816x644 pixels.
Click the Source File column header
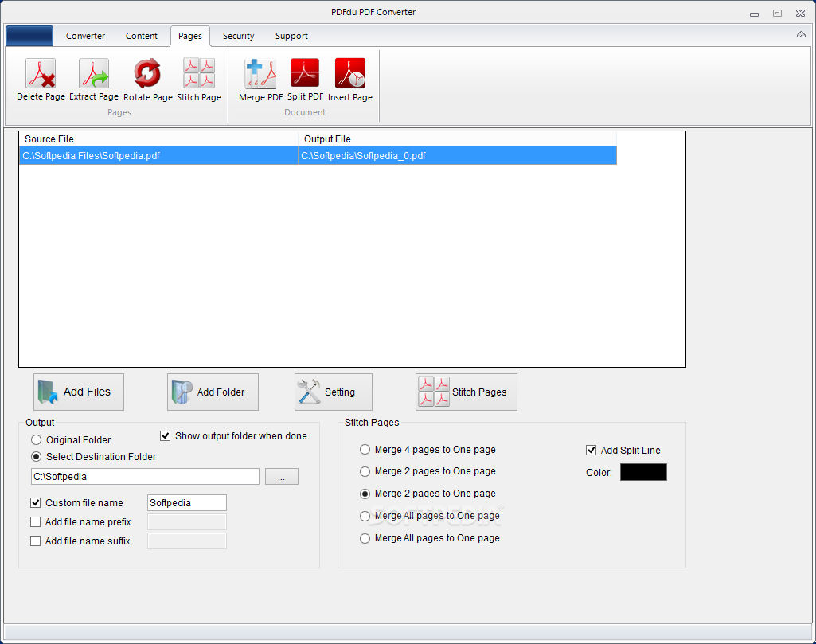tap(158, 139)
